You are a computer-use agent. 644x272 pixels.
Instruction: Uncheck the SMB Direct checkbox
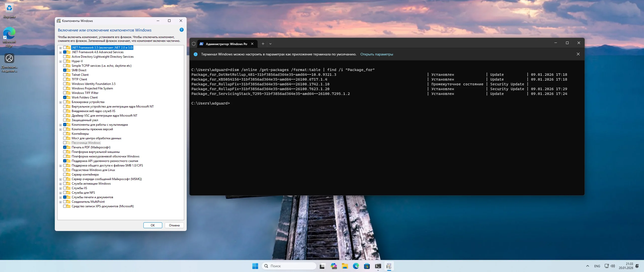65,70
